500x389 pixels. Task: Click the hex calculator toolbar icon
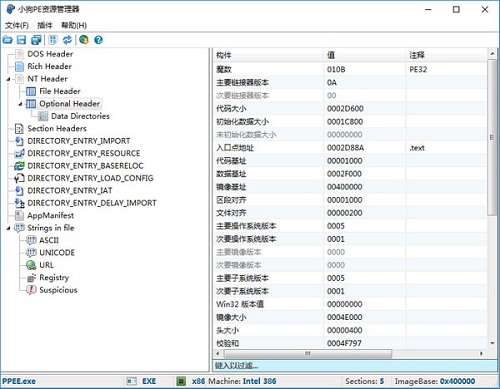coord(53,40)
